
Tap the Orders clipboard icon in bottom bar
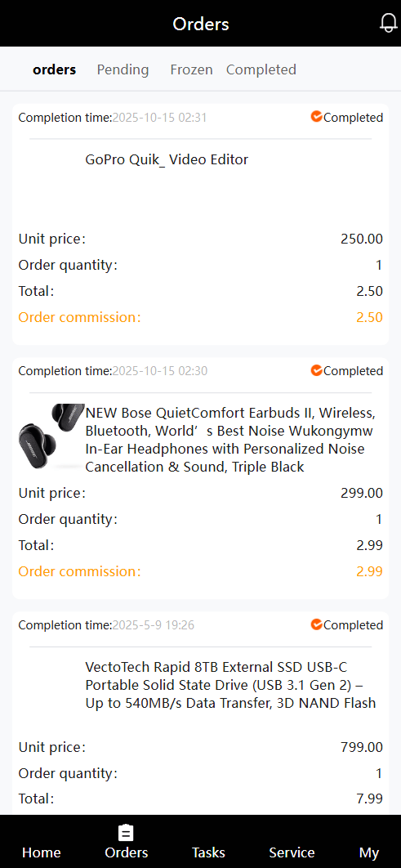(126, 833)
